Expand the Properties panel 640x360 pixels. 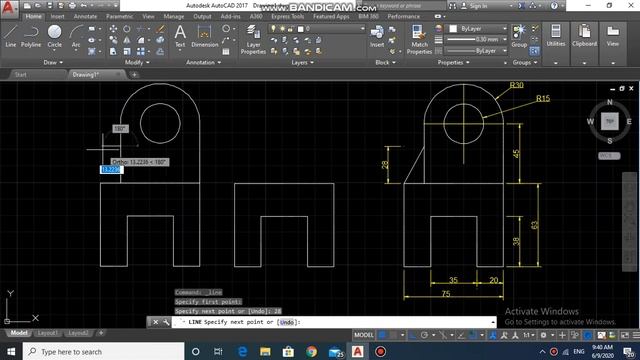pyautogui.click(x=453, y=62)
